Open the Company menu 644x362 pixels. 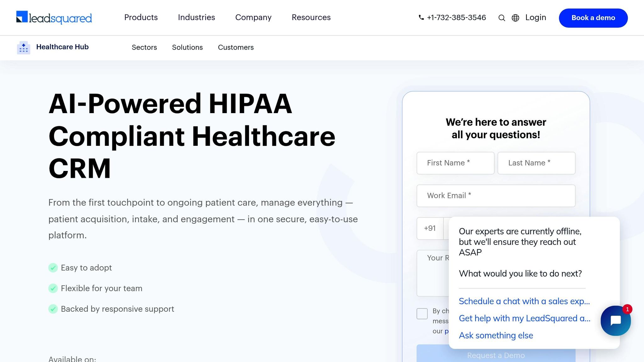pyautogui.click(x=253, y=17)
